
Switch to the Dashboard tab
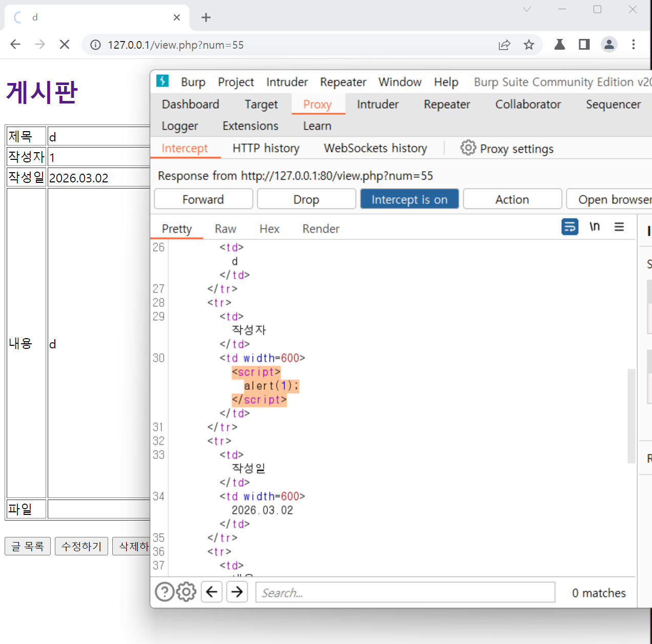[x=190, y=104]
